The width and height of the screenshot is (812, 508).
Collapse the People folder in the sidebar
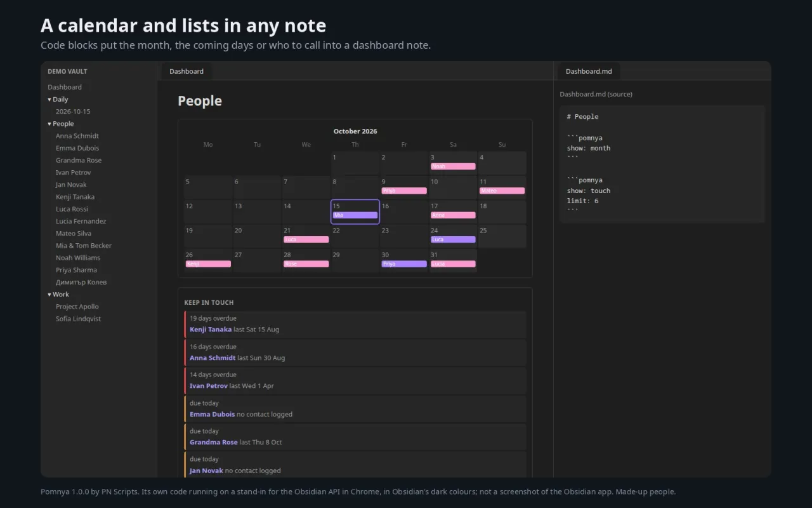(60, 124)
